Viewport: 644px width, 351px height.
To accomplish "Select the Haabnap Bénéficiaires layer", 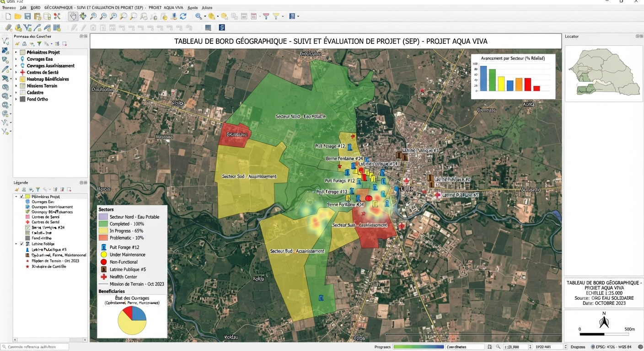I will coord(48,79).
